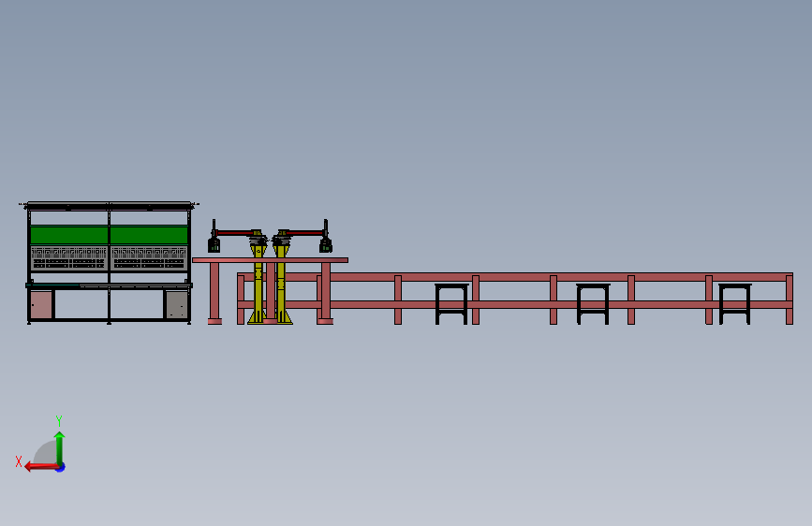Select the middle black stool

coord(593,304)
